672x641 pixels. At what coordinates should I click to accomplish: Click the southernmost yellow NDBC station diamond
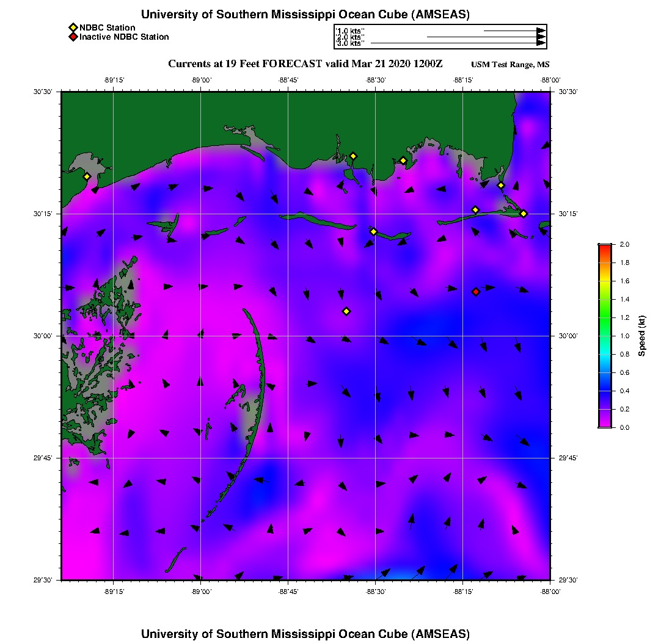tap(346, 311)
